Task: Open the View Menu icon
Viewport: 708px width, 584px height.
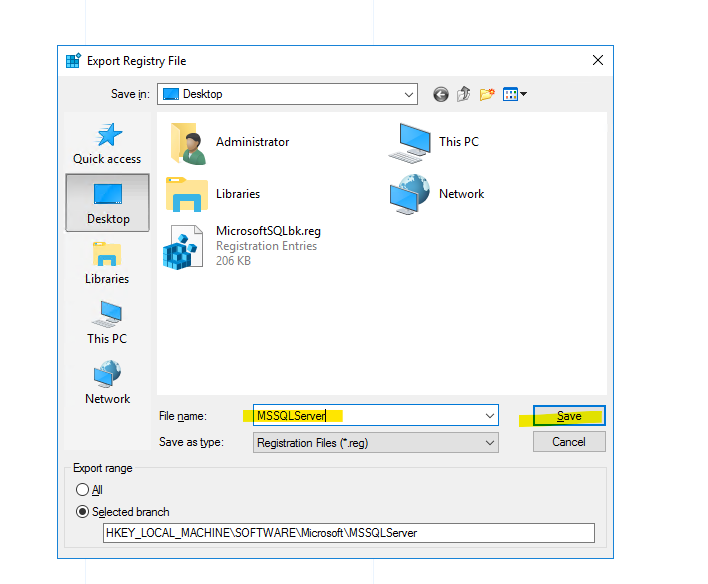Action: pyautogui.click(x=510, y=94)
